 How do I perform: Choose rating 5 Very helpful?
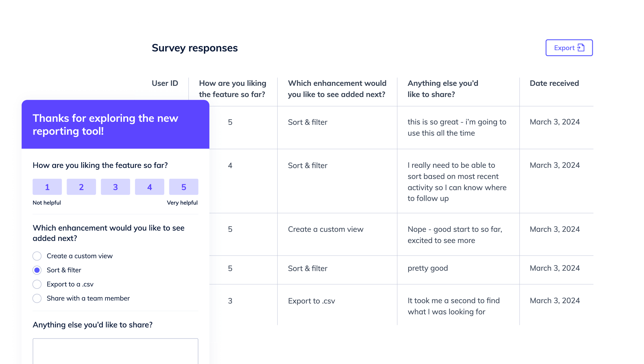coord(184,187)
